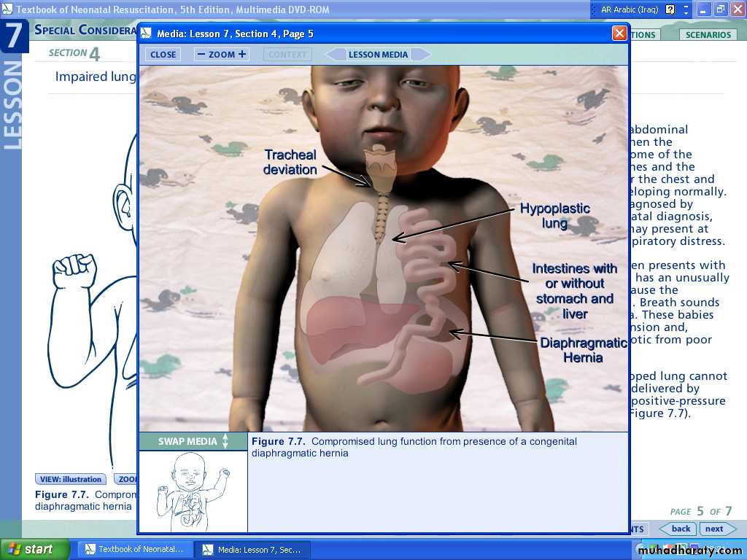
Task: Click the Swap Media arrows icon
Action: pos(225,441)
